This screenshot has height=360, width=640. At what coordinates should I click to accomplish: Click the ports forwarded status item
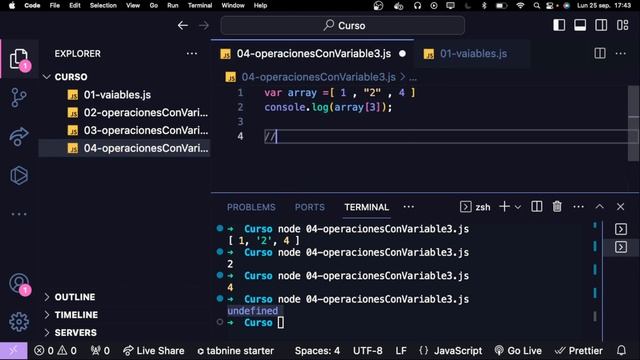(100, 351)
